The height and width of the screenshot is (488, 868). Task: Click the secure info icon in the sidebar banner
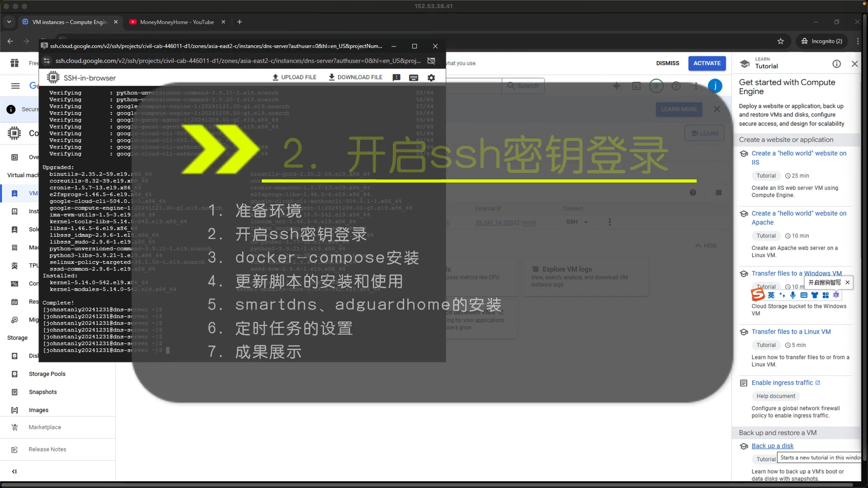pos(11,109)
